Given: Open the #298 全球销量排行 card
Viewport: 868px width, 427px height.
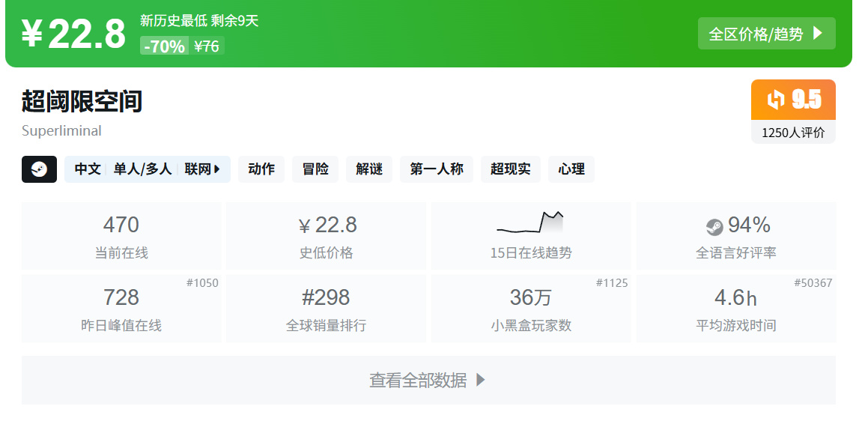Looking at the screenshot, I should [x=326, y=309].
